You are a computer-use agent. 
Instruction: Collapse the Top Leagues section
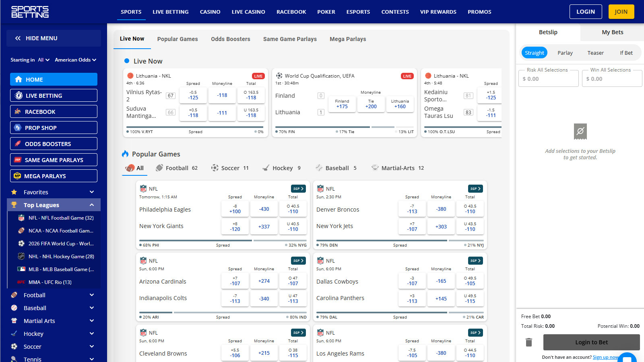click(x=92, y=205)
